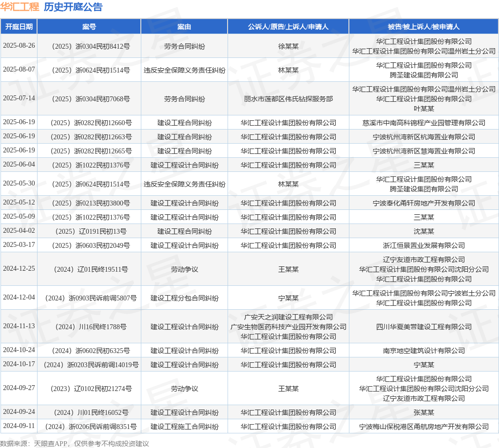Screen dimensions: 499x448
Task: Click the date 2024-09-27
Action: tap(19, 388)
